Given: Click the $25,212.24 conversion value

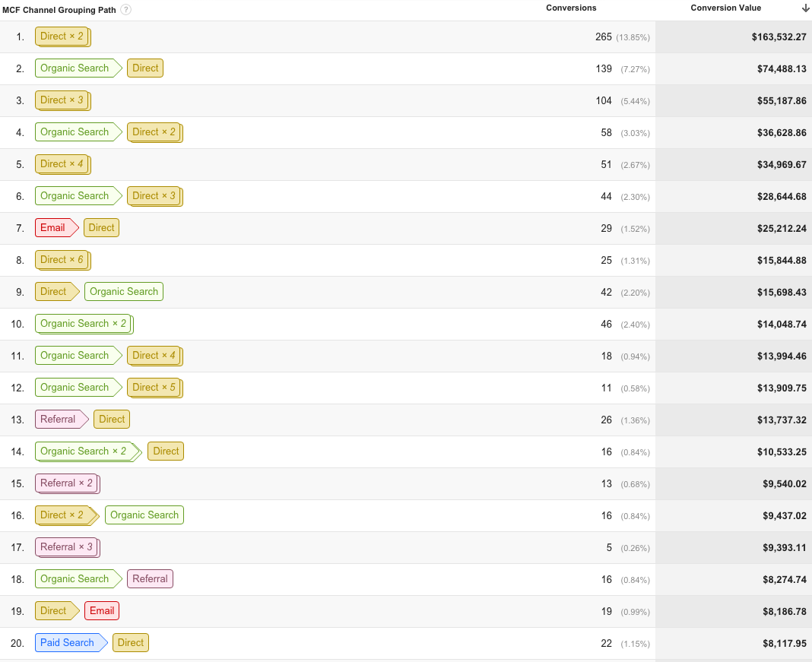Looking at the screenshot, I should click(x=782, y=228).
